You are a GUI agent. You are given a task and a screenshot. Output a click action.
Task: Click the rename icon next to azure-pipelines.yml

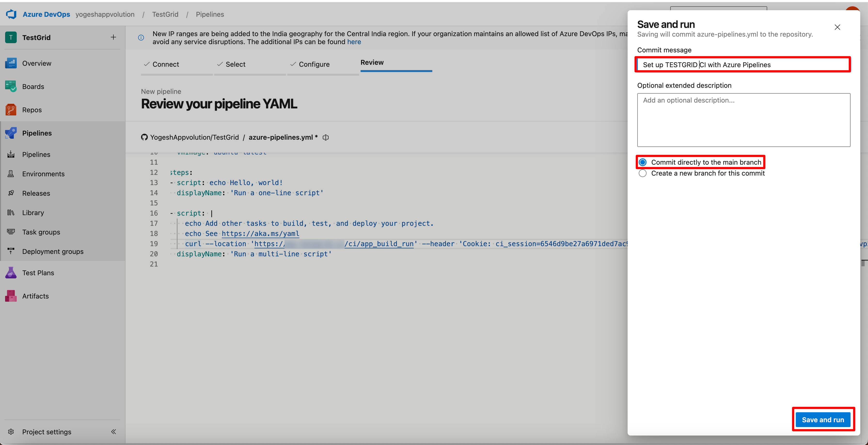pos(325,137)
